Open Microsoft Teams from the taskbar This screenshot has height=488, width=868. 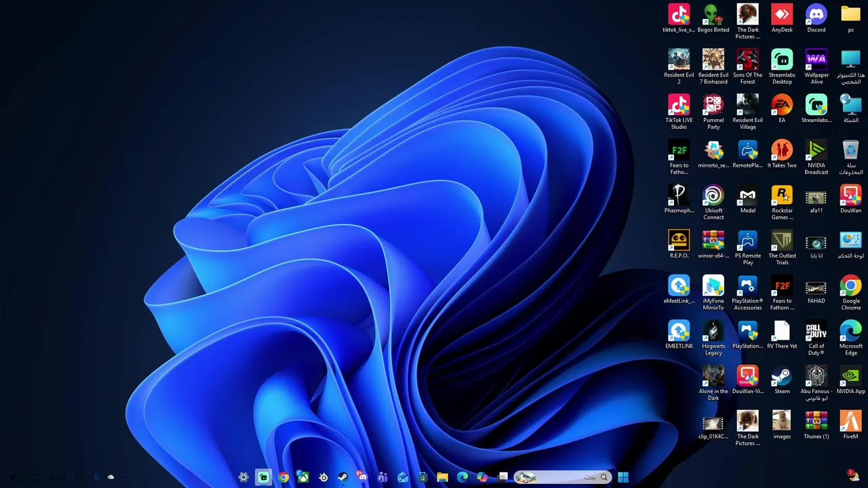tap(382, 477)
